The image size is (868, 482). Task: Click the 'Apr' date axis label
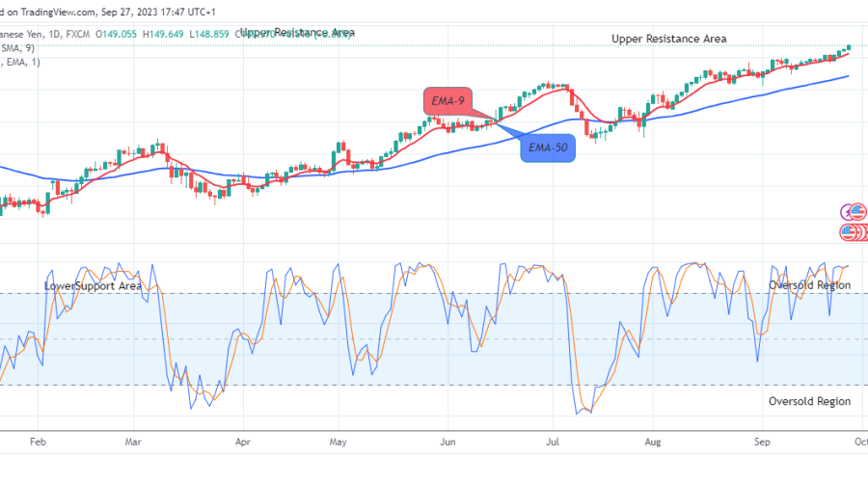pos(242,442)
